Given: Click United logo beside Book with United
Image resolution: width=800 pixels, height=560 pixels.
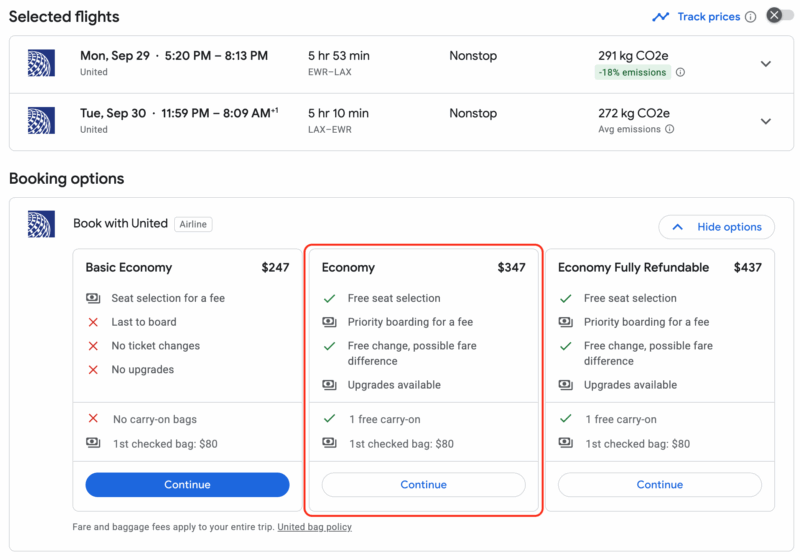Looking at the screenshot, I should 41,224.
